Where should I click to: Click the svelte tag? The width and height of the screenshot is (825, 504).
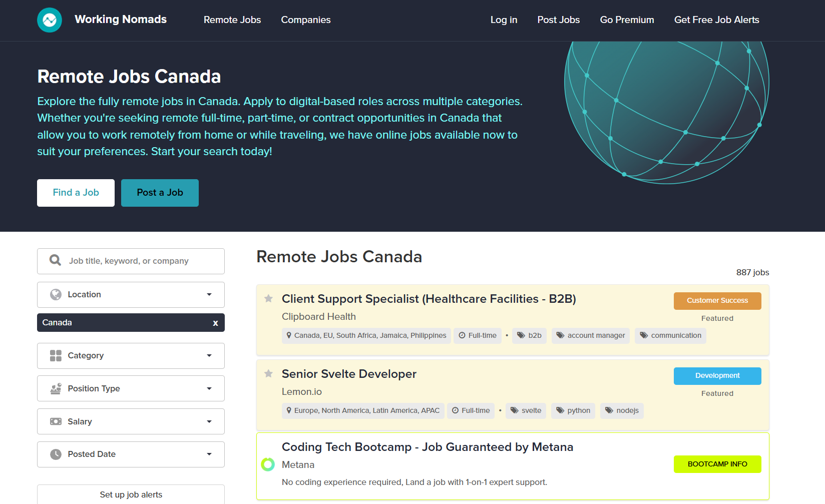click(x=526, y=410)
